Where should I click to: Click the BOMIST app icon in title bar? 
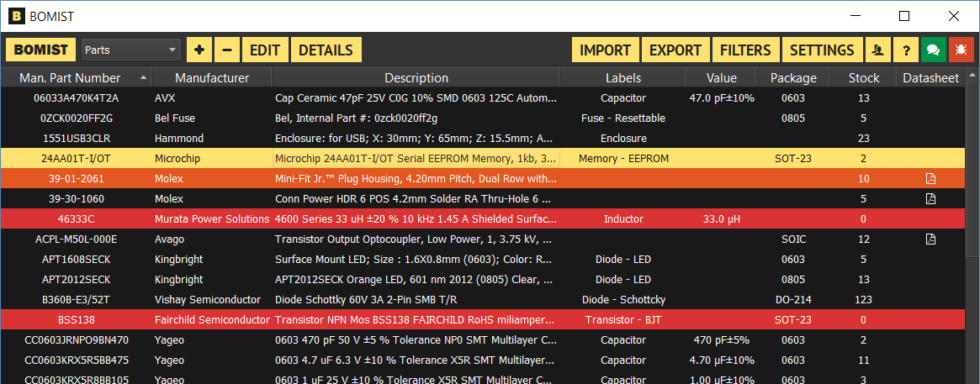(x=17, y=16)
